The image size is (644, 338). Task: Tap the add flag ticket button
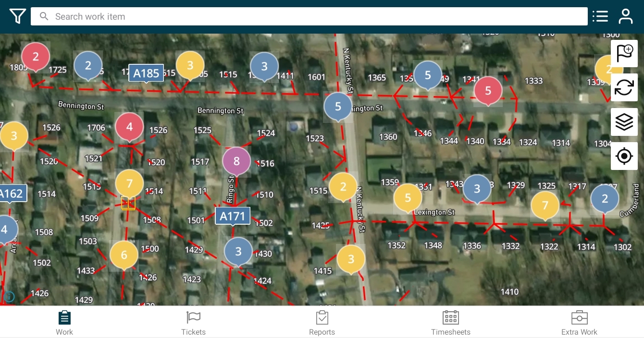pos(624,53)
